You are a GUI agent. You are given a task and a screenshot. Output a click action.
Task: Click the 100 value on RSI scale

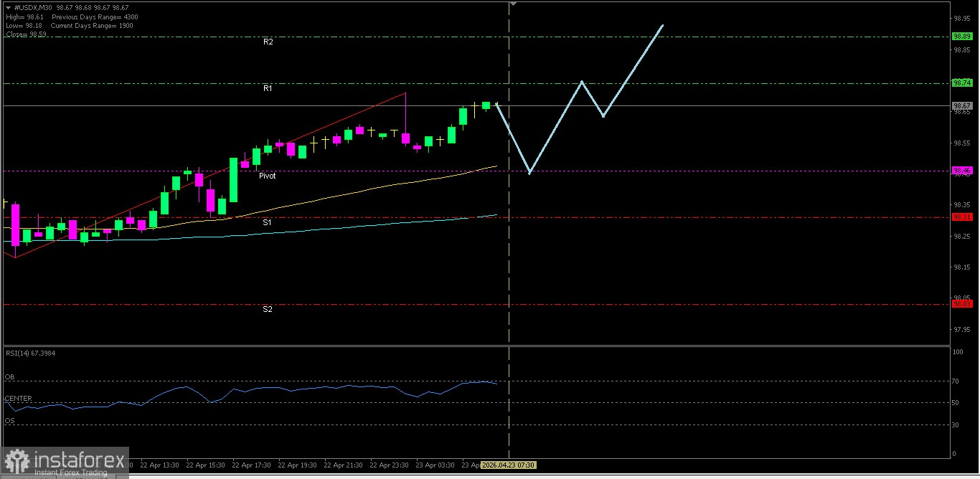(958, 352)
